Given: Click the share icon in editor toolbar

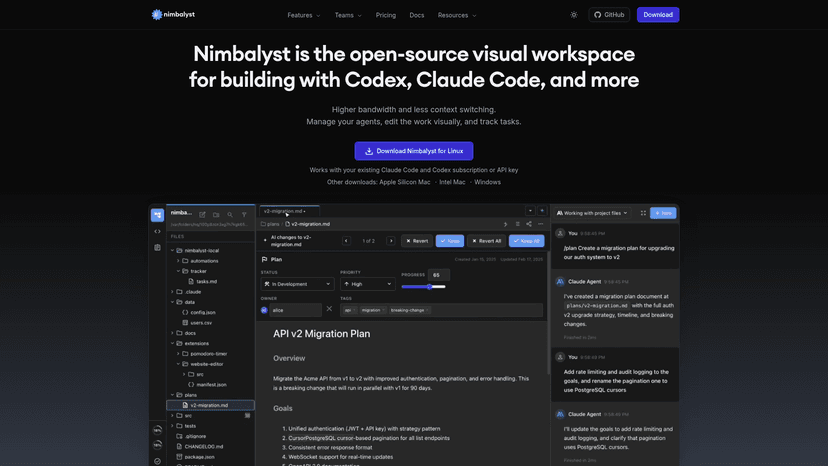Looking at the screenshot, I should pyautogui.click(x=529, y=224).
